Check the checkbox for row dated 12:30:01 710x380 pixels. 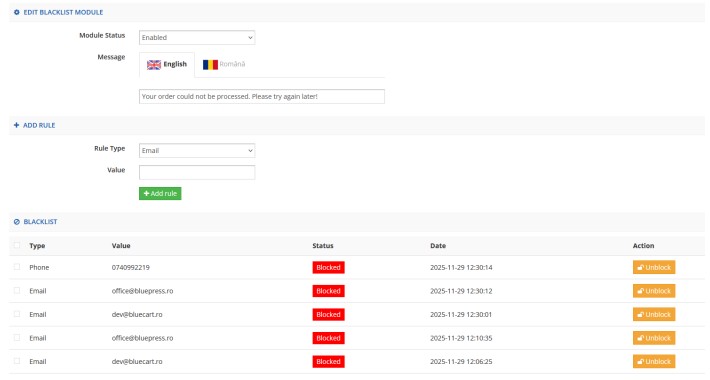(17, 314)
